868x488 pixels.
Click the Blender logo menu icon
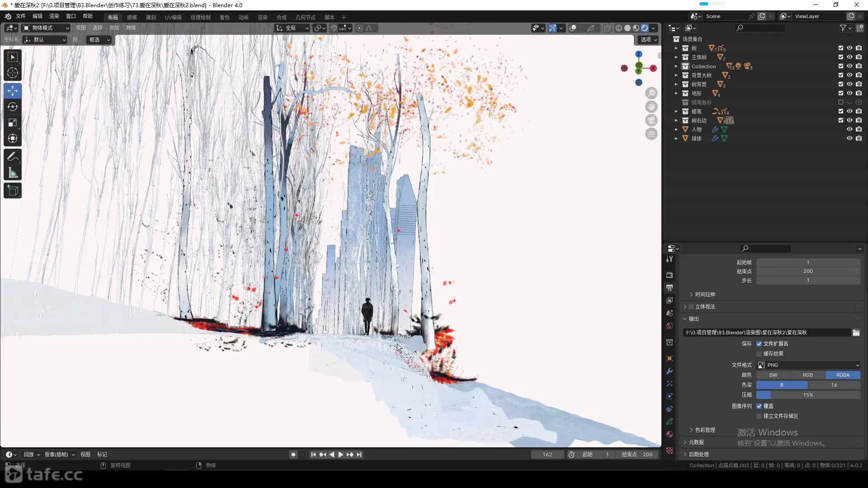click(8, 16)
